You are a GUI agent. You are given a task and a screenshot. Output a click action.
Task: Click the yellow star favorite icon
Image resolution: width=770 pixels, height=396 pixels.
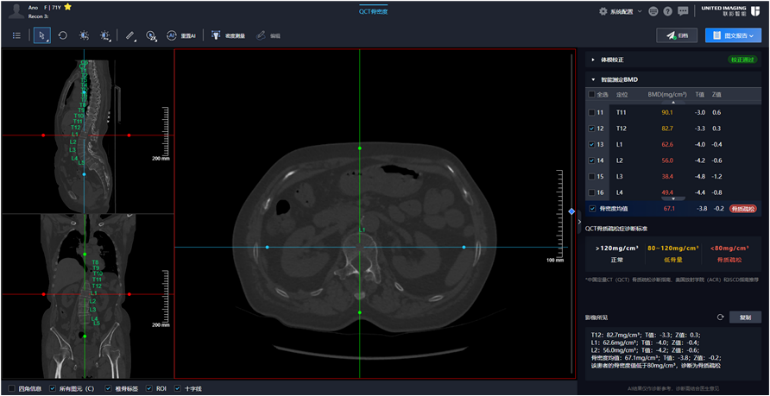[x=68, y=7]
